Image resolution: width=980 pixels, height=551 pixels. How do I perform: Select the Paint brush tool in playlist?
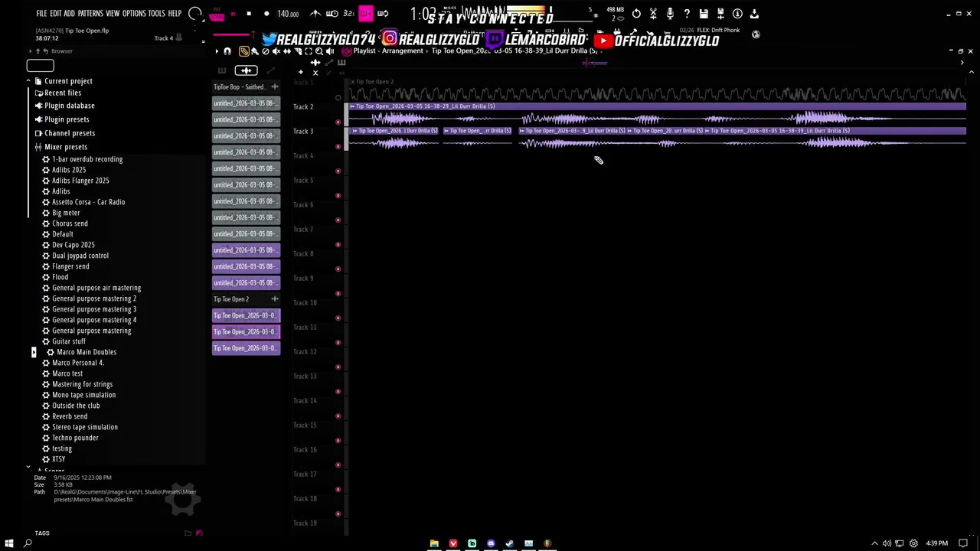pyautogui.click(x=255, y=51)
